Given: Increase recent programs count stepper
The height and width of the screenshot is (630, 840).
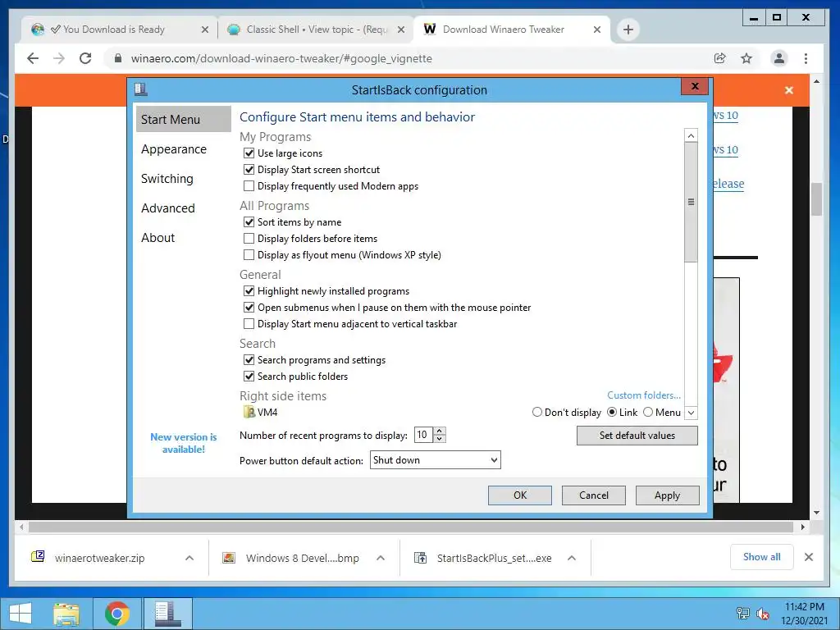Looking at the screenshot, I should click(x=440, y=431).
